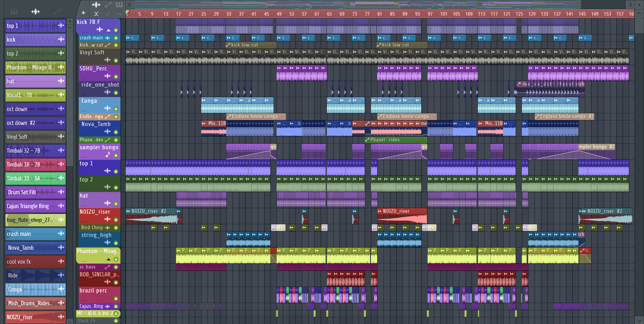The height and width of the screenshot is (324, 644).
Task: Mute the crash main track
Action: [x=116, y=38]
